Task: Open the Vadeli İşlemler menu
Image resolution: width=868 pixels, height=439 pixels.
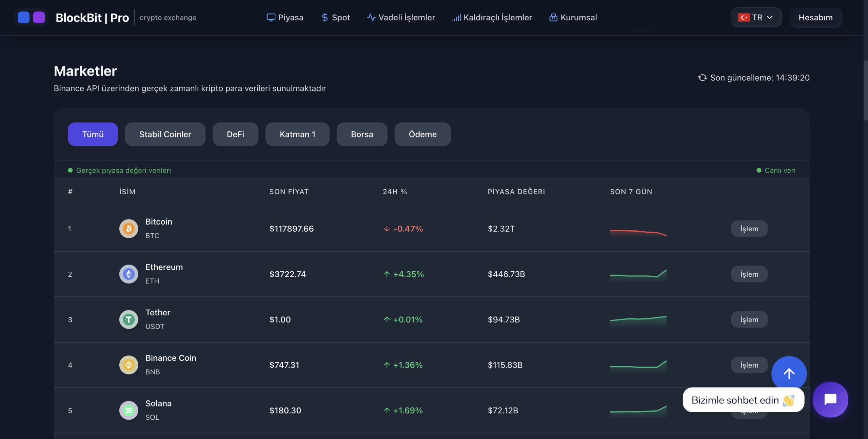Action: coord(401,18)
